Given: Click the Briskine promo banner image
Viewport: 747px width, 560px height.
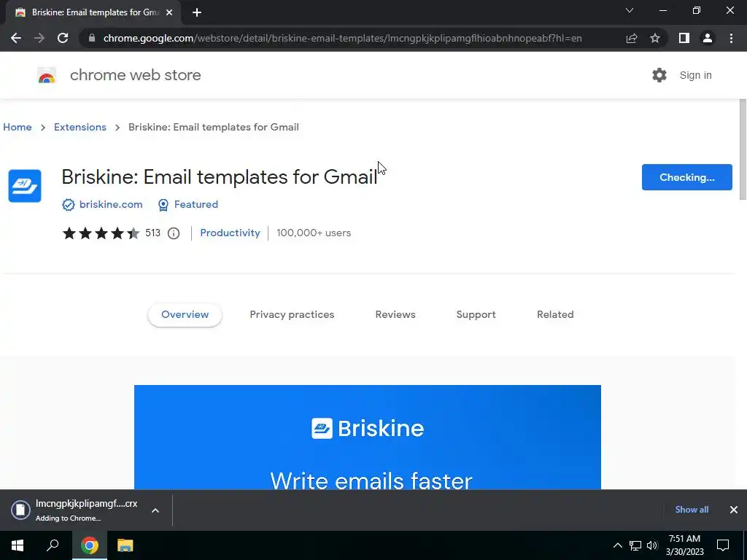Looking at the screenshot, I should coord(368,437).
